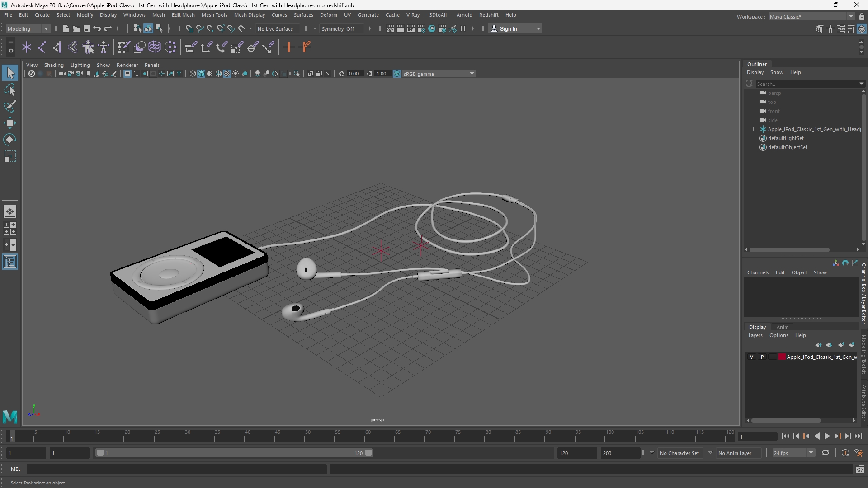Select the persp camera in Outliner
Image resolution: width=868 pixels, height=488 pixels.
pos(774,93)
